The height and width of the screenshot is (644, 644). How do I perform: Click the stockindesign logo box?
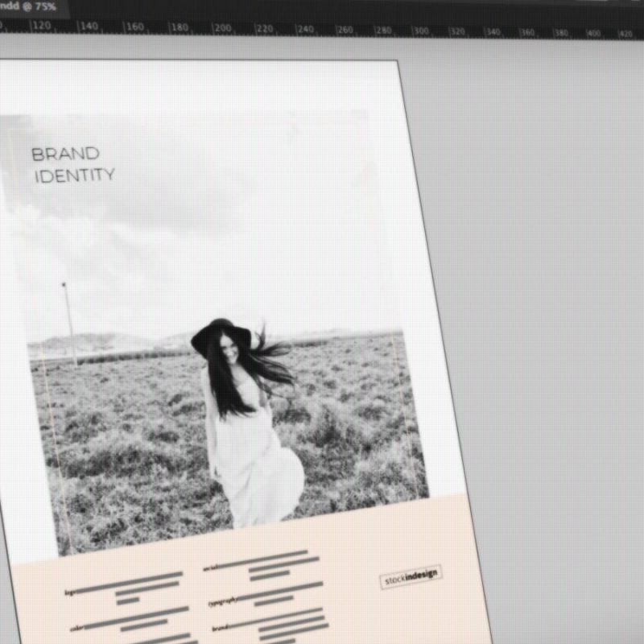pos(411,576)
